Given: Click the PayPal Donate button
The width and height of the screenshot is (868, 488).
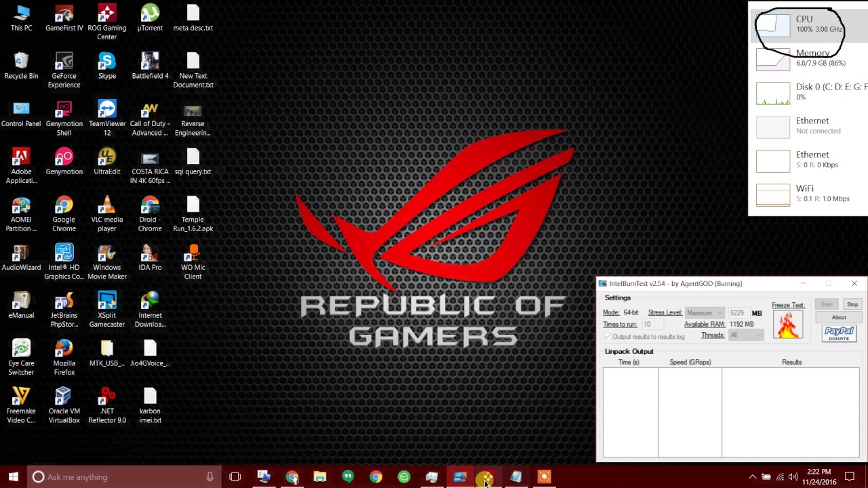Looking at the screenshot, I should tap(839, 333).
